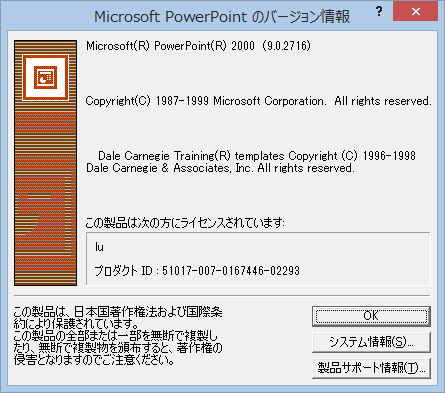Open 製品サポート情報(T)... support info
Screen dimensions: 445x393
tap(371, 368)
